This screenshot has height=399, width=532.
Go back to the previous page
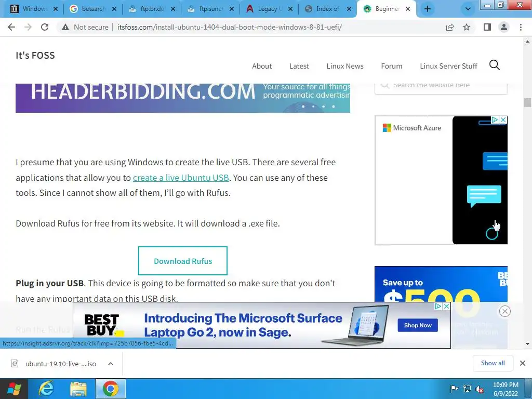[x=11, y=27]
